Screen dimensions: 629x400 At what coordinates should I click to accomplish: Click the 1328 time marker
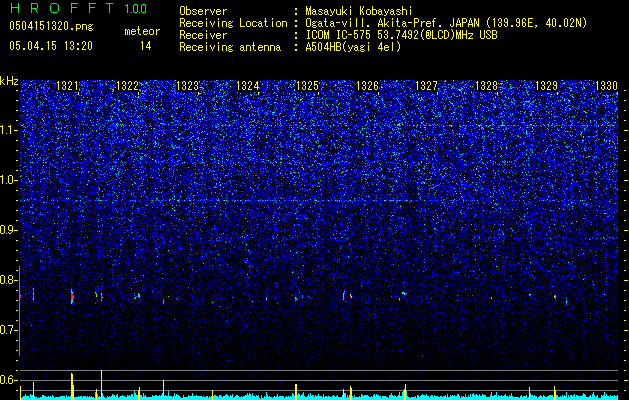pos(487,86)
